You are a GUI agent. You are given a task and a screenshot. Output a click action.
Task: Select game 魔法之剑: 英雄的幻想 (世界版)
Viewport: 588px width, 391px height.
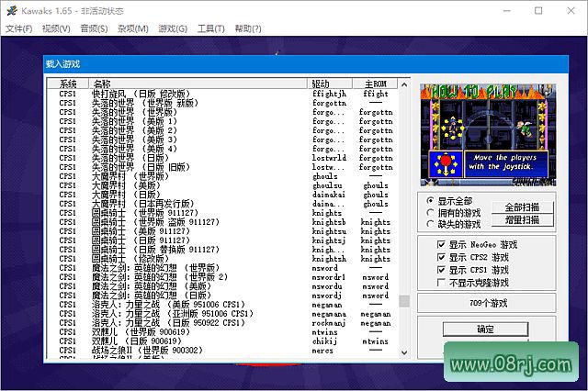click(x=222, y=268)
